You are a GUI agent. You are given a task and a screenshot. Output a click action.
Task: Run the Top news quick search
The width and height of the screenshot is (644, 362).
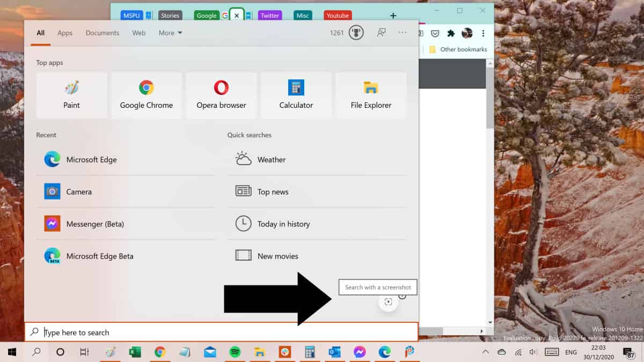317,191
